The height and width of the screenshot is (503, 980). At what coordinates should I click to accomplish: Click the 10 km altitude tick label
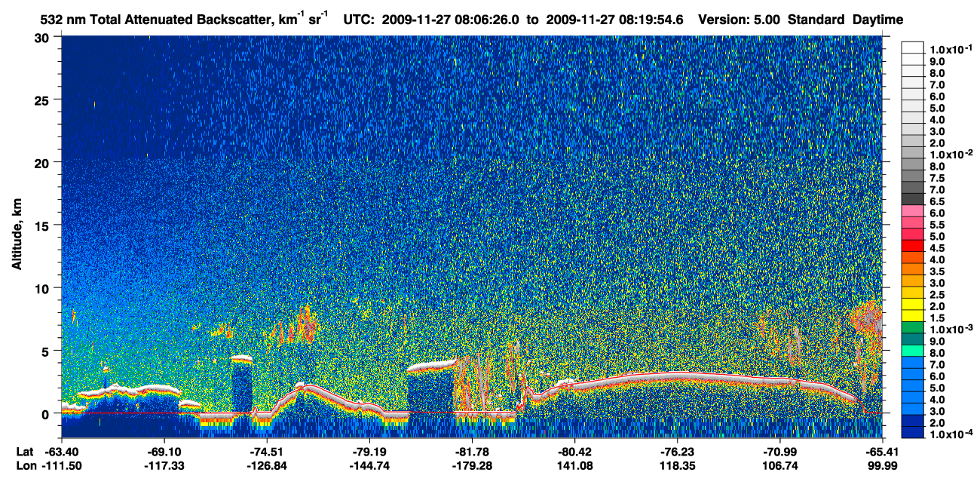click(x=44, y=288)
